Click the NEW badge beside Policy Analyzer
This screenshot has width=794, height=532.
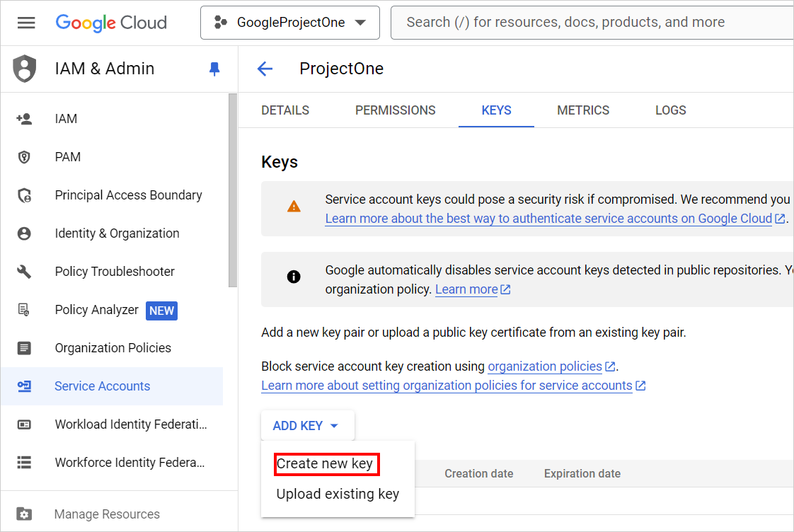tap(161, 311)
